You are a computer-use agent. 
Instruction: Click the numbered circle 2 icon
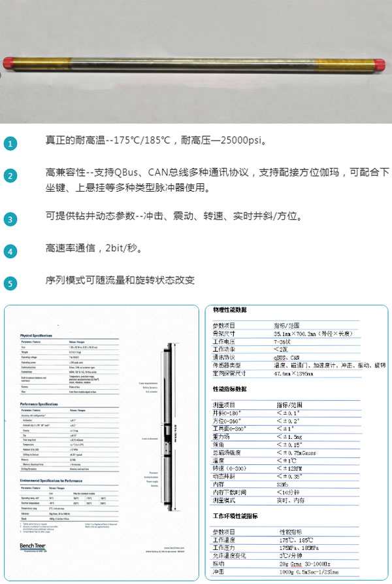point(11,176)
